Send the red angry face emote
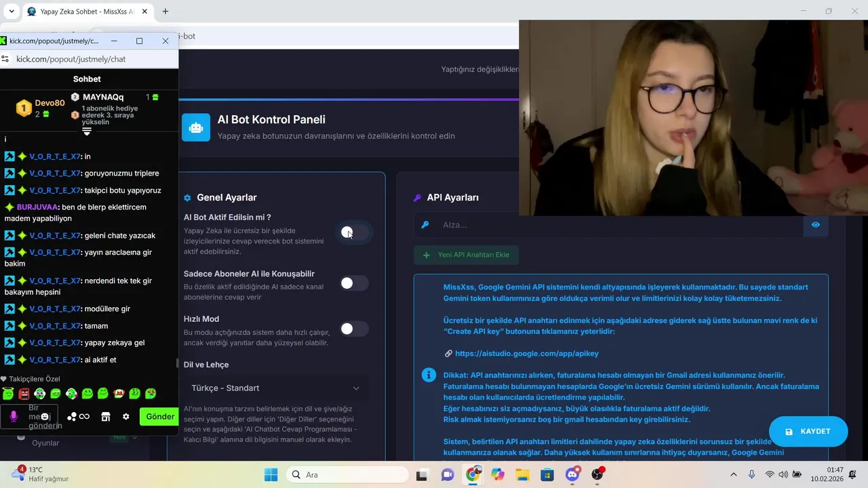The width and height of the screenshot is (868, 488). pyautogui.click(x=24, y=393)
